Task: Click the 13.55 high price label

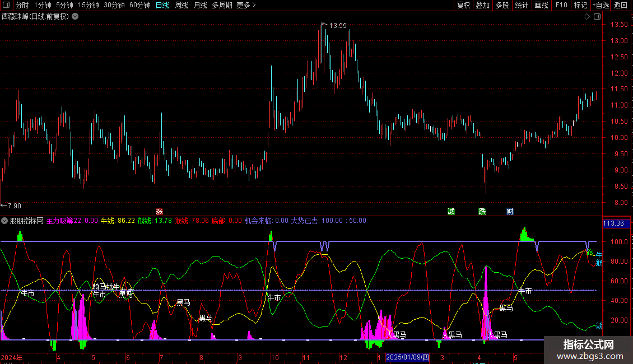Action: point(338,25)
